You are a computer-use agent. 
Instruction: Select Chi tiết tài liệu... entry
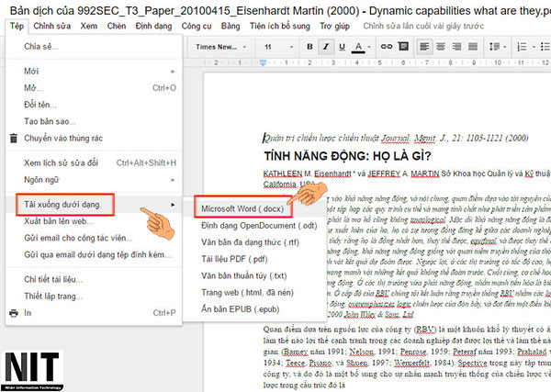pyautogui.click(x=95, y=279)
